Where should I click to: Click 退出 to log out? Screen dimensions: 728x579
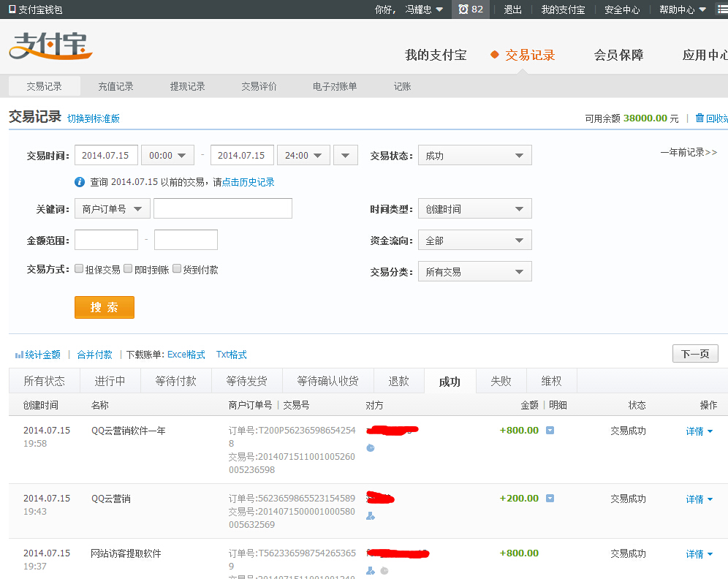(512, 10)
